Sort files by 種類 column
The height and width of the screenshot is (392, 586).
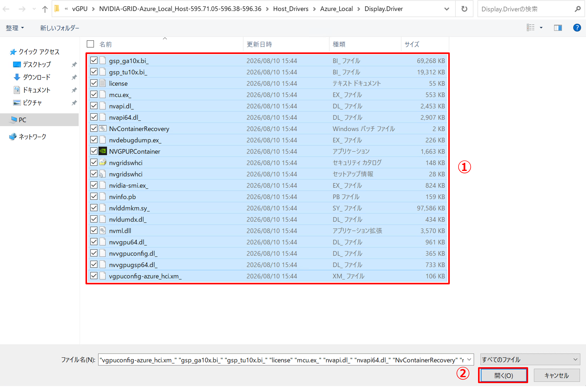coord(339,44)
